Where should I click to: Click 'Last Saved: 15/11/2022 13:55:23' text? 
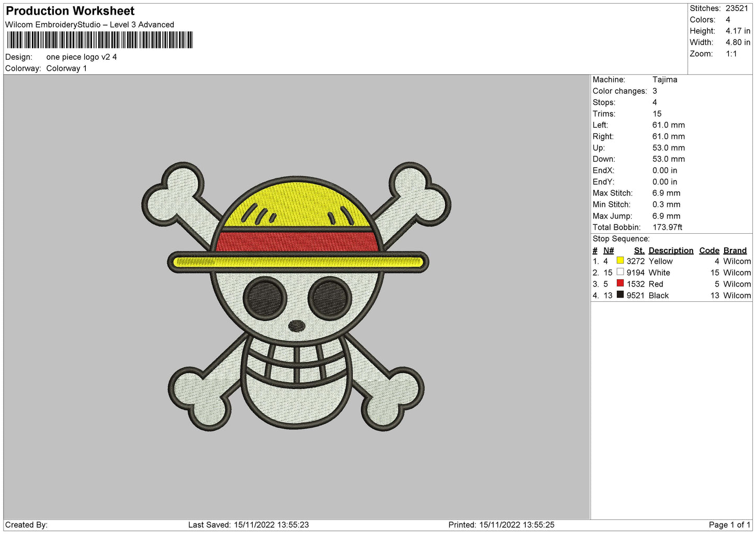click(x=249, y=525)
